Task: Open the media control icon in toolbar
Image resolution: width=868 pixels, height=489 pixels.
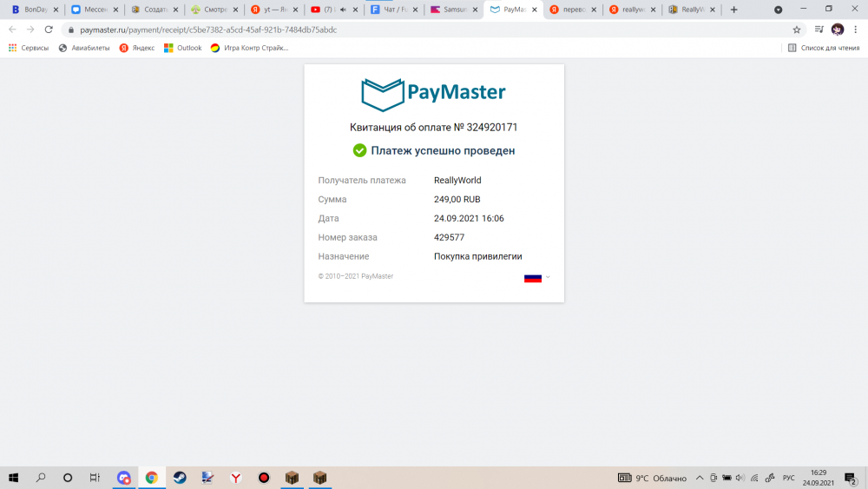Action: [819, 30]
